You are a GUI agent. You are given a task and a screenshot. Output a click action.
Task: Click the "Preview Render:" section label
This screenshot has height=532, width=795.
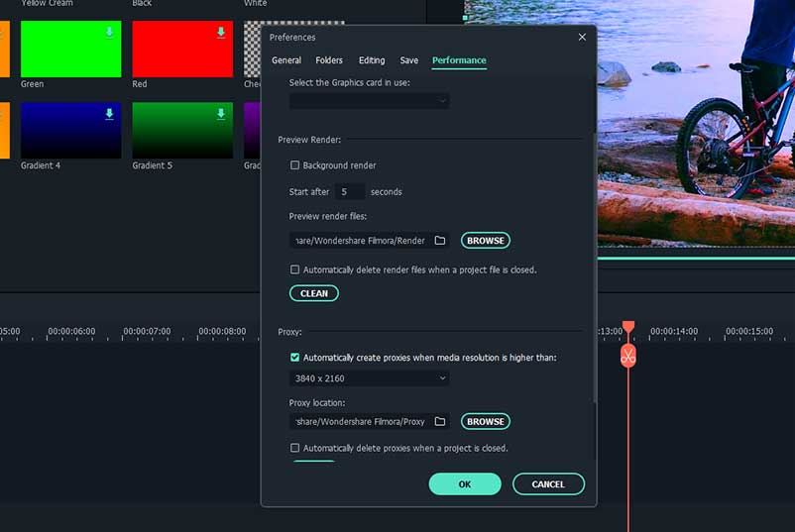(x=309, y=140)
